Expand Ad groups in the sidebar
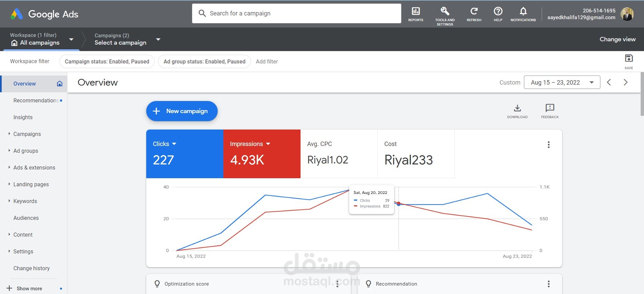 pos(9,150)
